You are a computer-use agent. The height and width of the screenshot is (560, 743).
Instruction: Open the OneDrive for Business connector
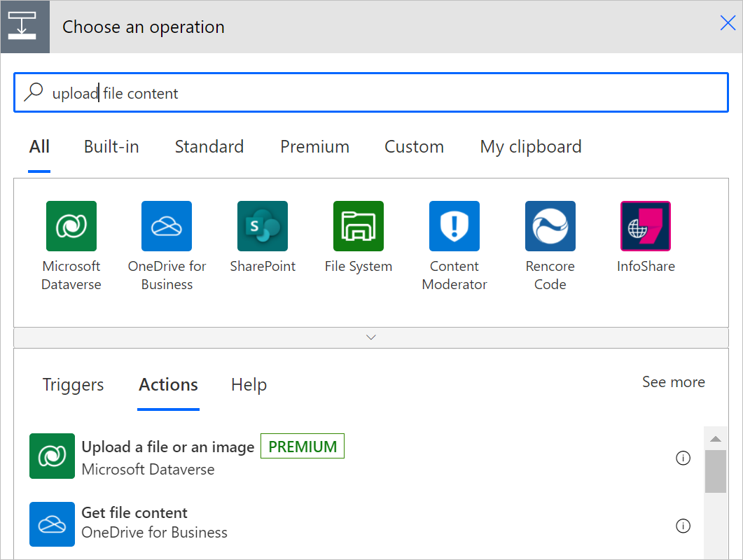pyautogui.click(x=167, y=226)
